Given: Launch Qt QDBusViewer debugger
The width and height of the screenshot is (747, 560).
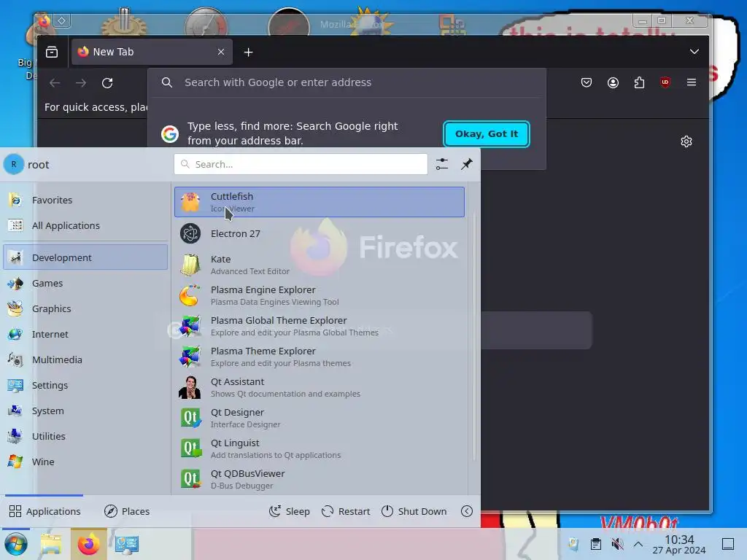Looking at the screenshot, I should pos(320,479).
